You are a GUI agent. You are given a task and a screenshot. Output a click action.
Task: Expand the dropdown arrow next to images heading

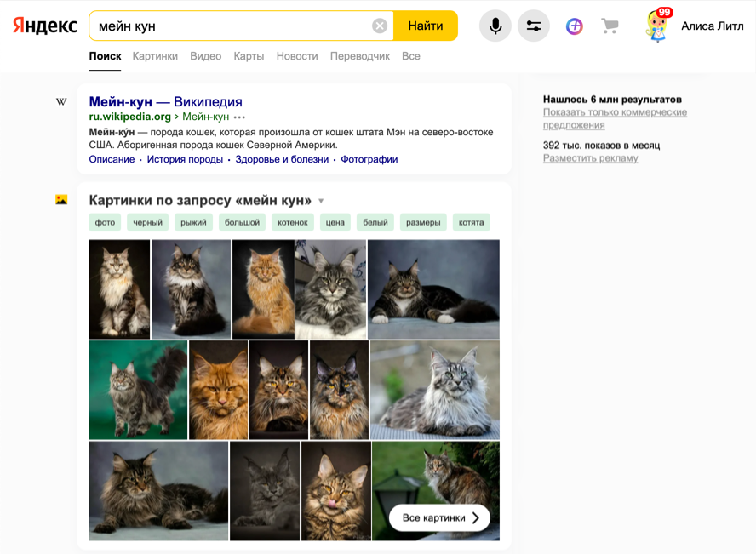coord(321,202)
